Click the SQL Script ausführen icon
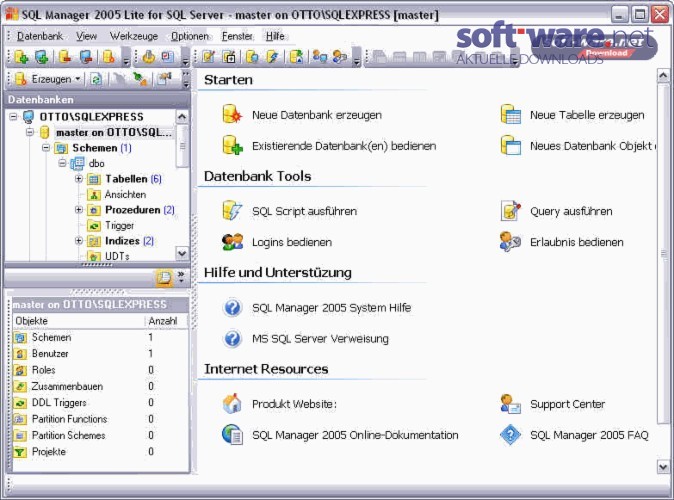Image resolution: width=674 pixels, height=500 pixels. click(x=232, y=211)
